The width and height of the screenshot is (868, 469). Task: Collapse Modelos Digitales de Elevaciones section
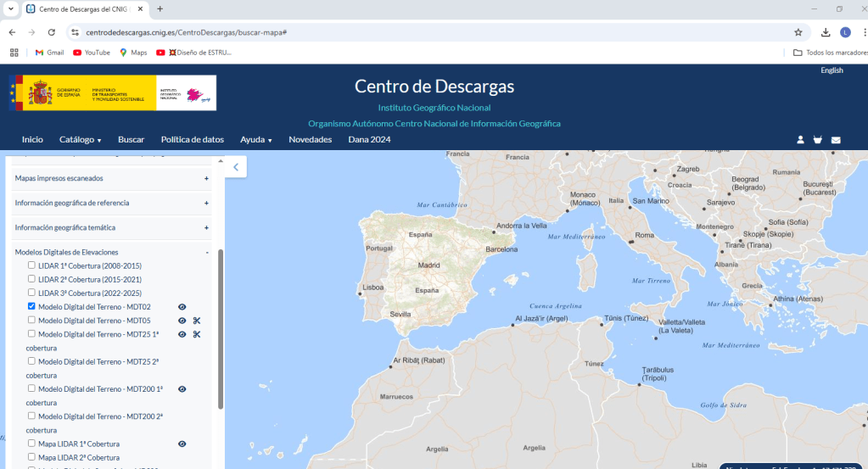coord(206,253)
